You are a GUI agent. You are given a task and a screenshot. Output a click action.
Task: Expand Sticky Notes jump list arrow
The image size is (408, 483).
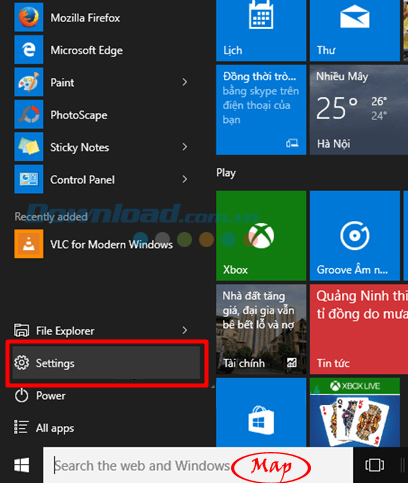point(185,147)
